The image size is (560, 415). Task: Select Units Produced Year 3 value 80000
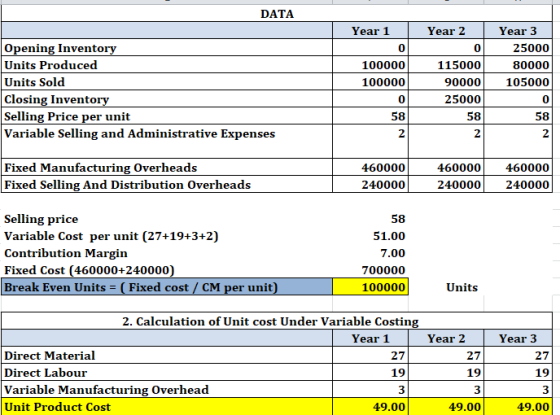coord(518,65)
